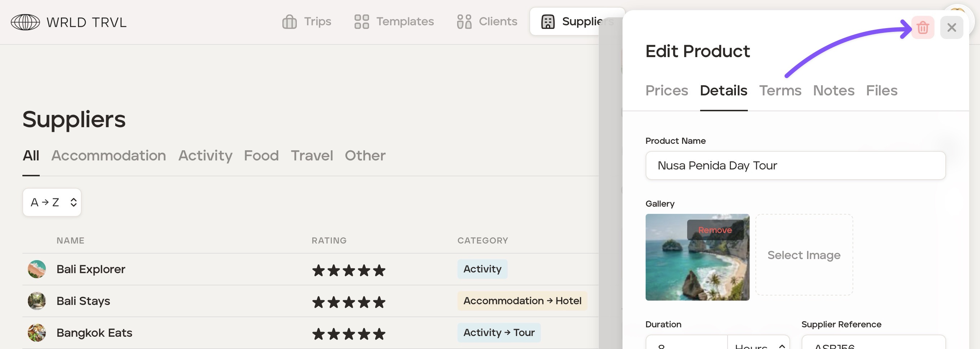Viewport: 980px width, 349px height.
Task: Click the Bangkok Eats avatar image
Action: tap(37, 333)
